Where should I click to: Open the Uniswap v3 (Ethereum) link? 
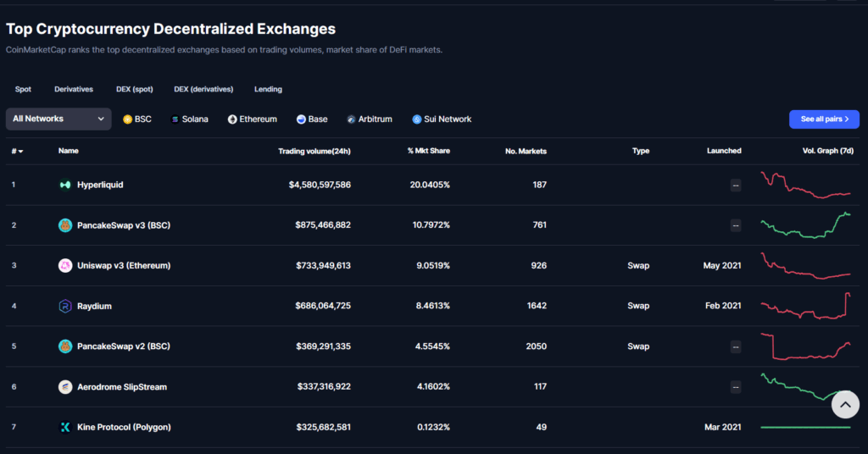[124, 265]
